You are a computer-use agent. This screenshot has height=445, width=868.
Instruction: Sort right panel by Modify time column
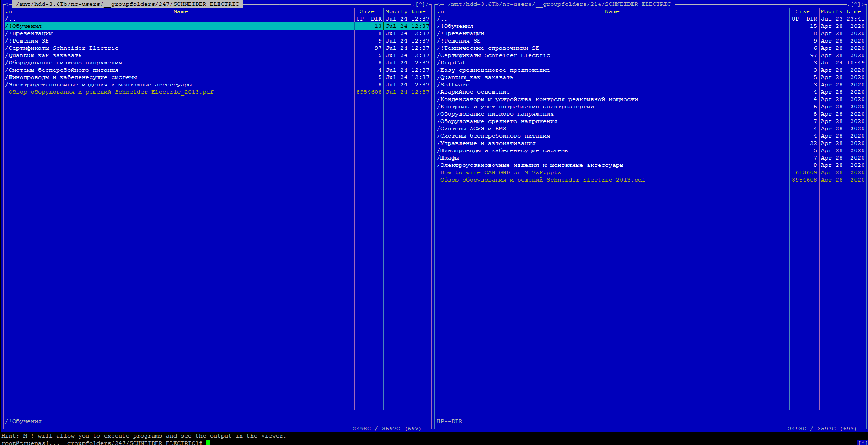point(841,11)
